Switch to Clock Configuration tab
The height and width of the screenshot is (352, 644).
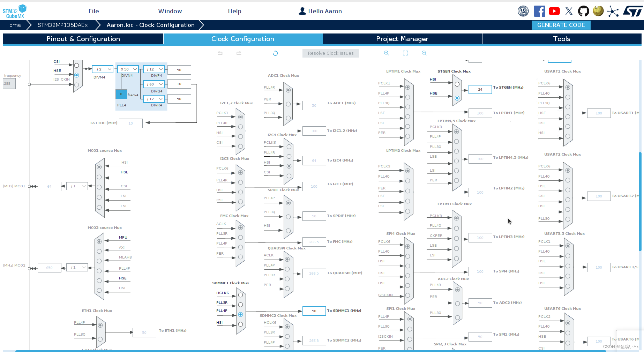click(x=243, y=39)
